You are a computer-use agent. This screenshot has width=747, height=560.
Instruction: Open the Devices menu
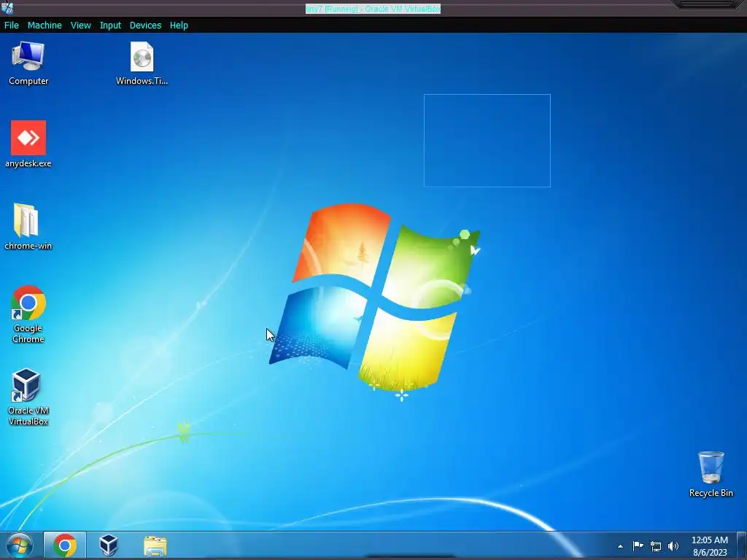pos(145,26)
